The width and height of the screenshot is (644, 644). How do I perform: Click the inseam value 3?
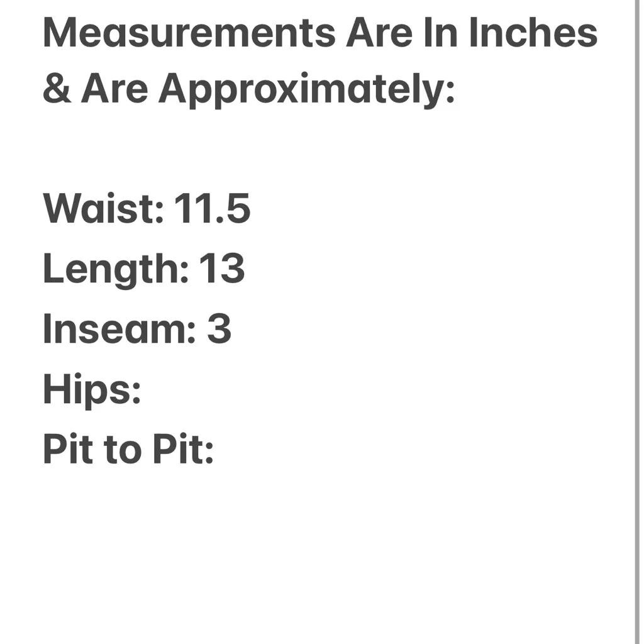(x=219, y=329)
